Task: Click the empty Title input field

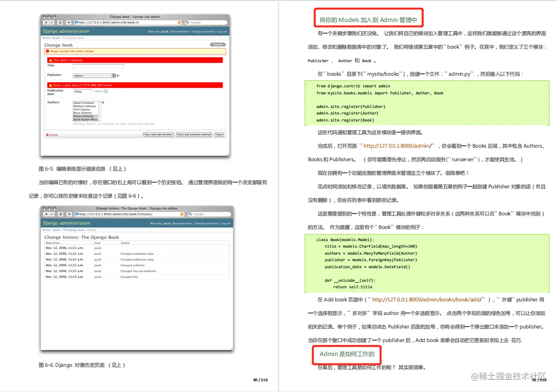Action: click(x=98, y=66)
